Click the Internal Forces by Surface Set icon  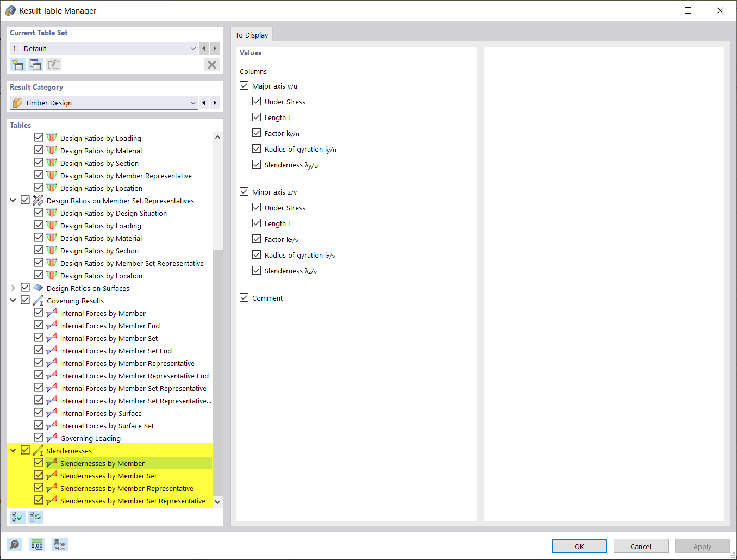coord(52,425)
